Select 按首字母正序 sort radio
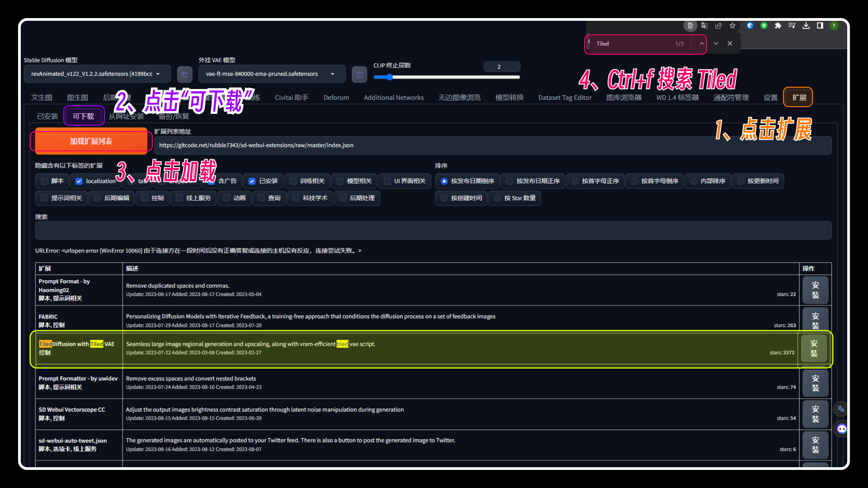The image size is (868, 488). pyautogui.click(x=575, y=181)
